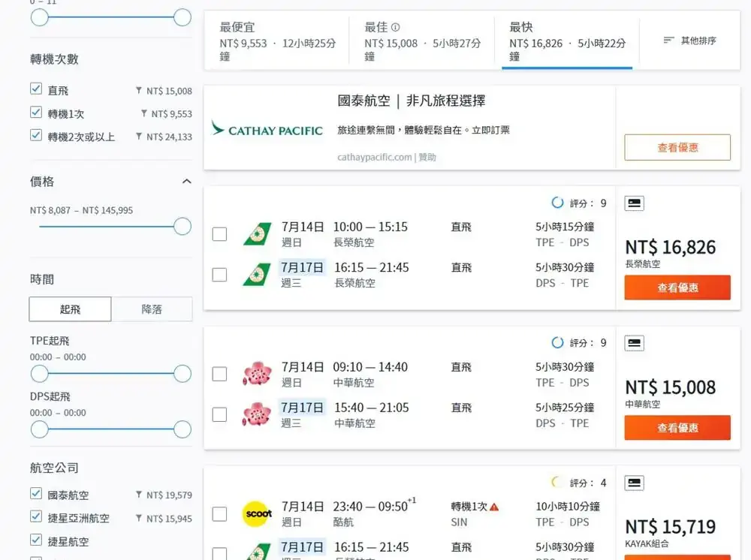
Task: Select the 起飛 time tab
Action: tap(70, 309)
